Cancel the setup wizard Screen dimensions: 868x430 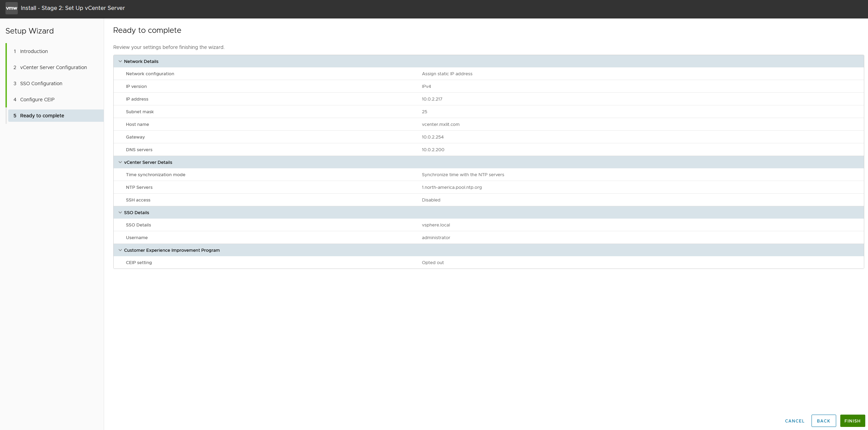tap(794, 421)
